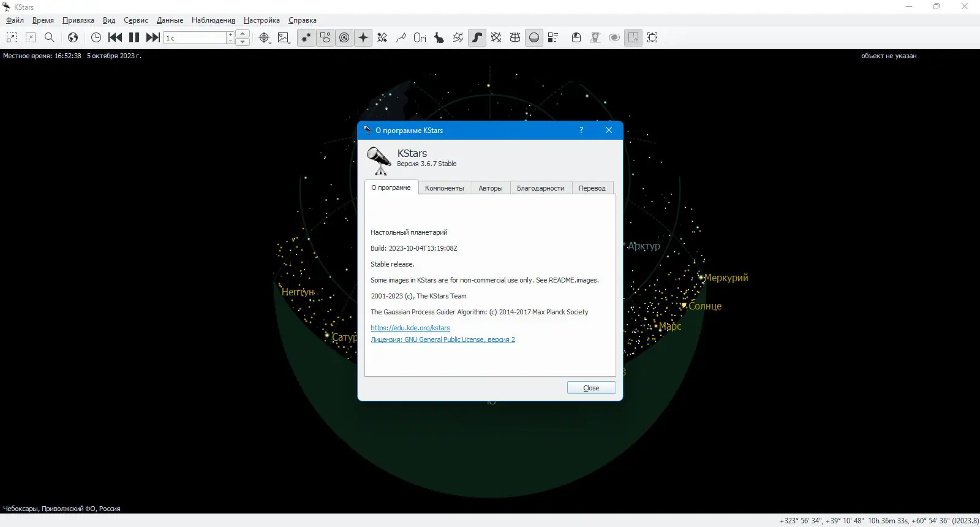This screenshot has height=527, width=980.
Task: Switch to the Перевод tab
Action: pos(592,188)
